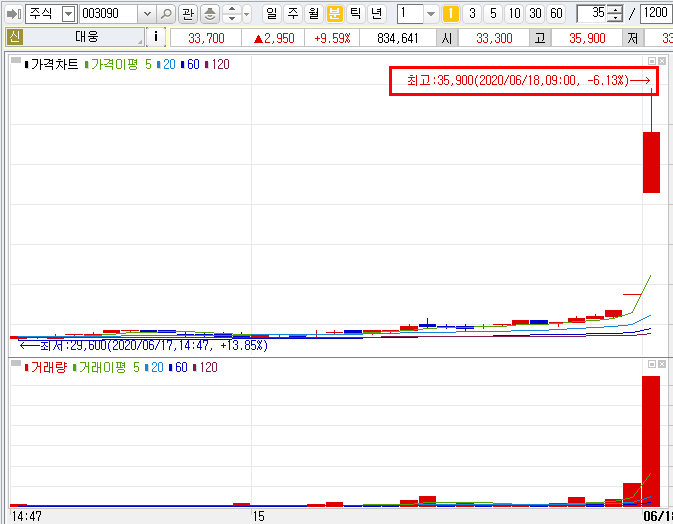Close the volume chart panel
The image size is (673, 524).
tap(662, 364)
